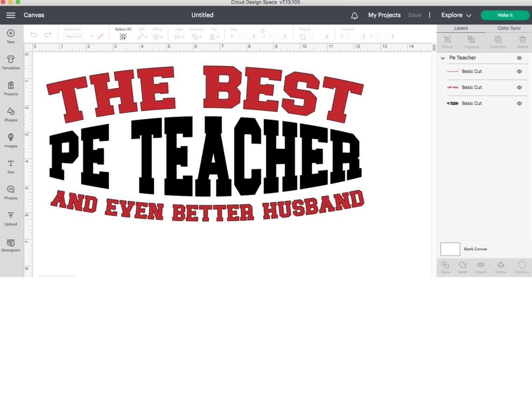Collapse the Pe Teacher layer group

tap(442, 58)
